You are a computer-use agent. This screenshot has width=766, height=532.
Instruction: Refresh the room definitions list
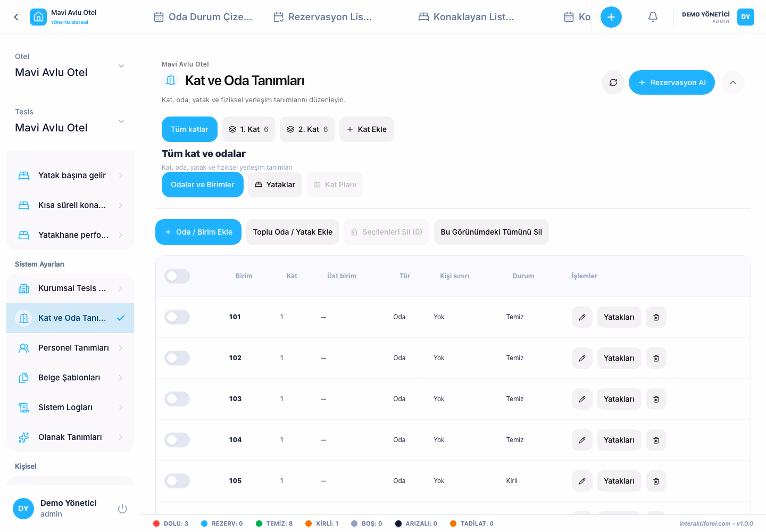point(613,82)
